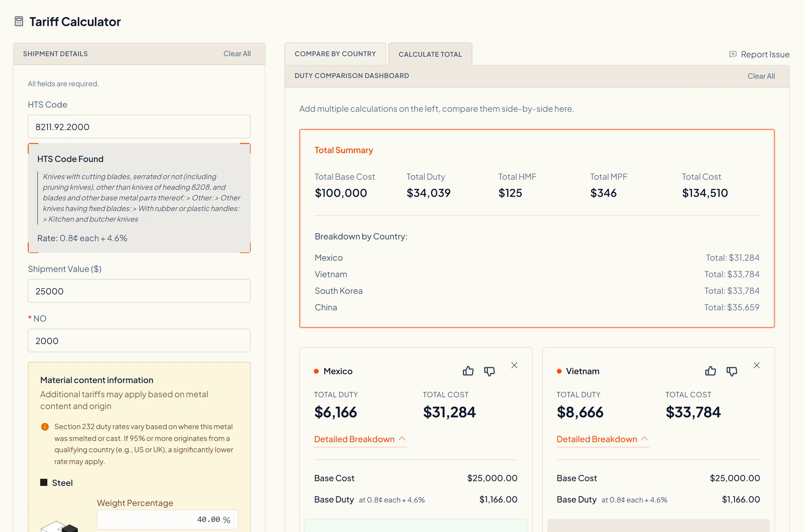The image size is (804, 532).
Task: Click Mexico row in Breakdown by Country
Action: 537,258
